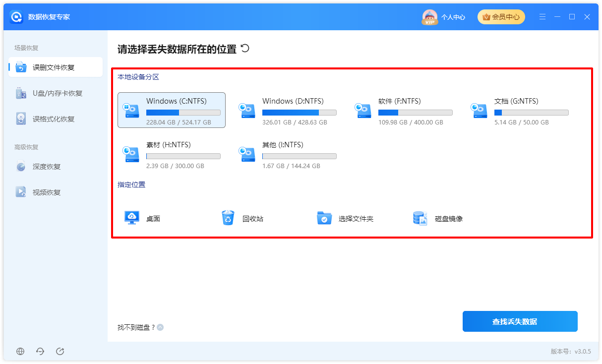Click the 磁盘镜像 label

point(449,219)
